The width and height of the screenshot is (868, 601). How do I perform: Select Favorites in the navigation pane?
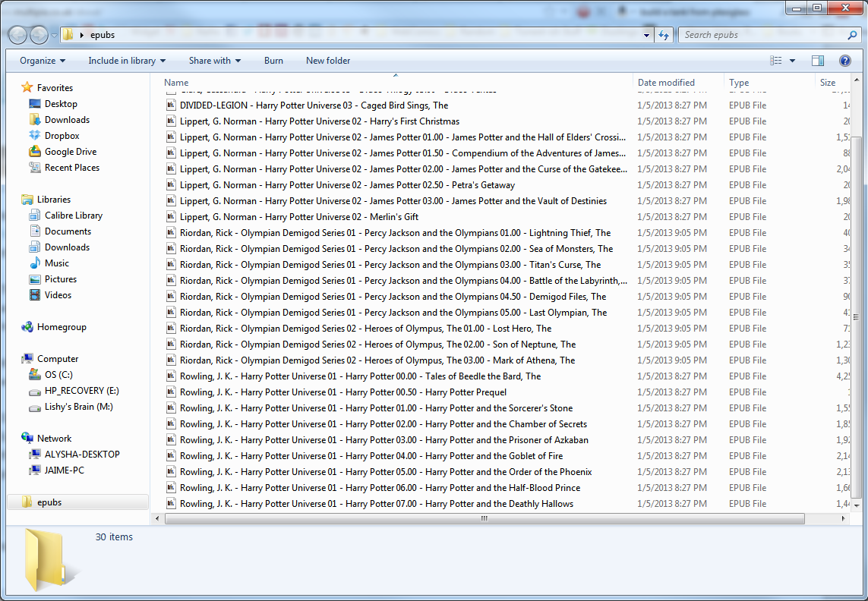coord(55,87)
